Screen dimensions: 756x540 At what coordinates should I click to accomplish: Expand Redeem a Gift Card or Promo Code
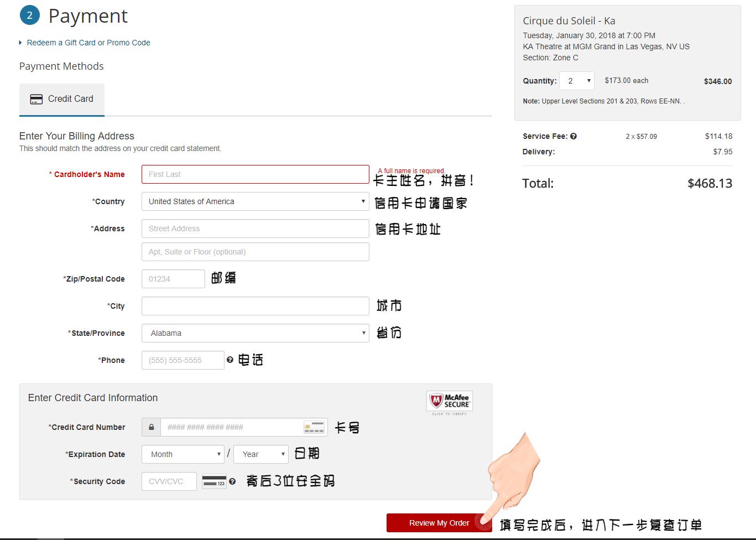point(88,43)
